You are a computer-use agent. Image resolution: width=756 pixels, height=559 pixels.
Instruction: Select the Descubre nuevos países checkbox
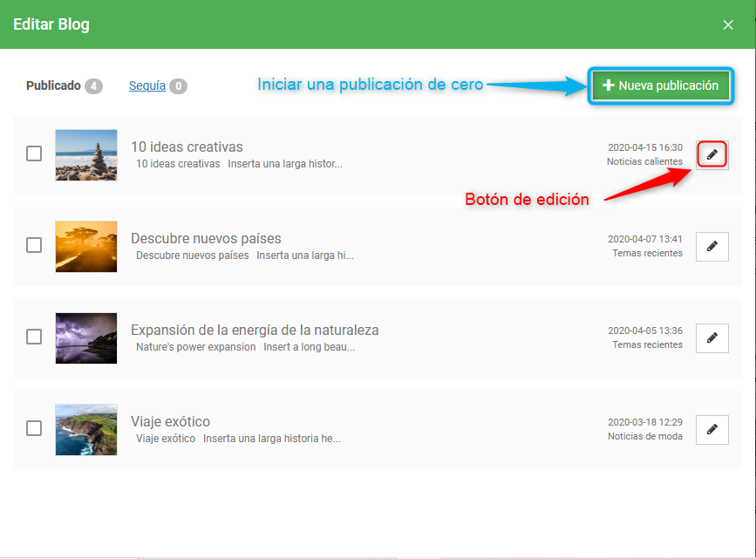(34, 245)
